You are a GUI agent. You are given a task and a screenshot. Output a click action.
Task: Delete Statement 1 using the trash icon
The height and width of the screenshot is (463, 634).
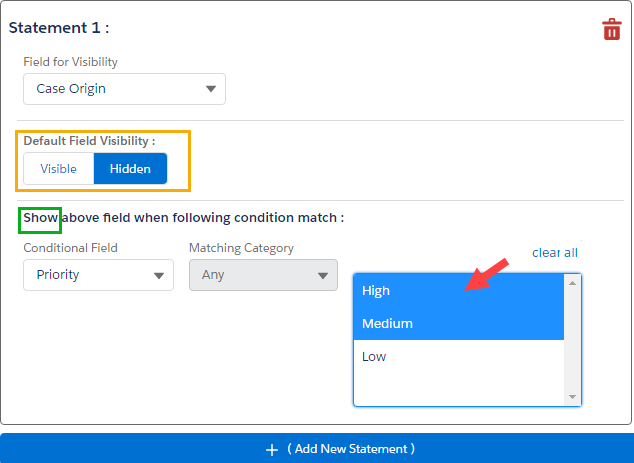pyautogui.click(x=612, y=29)
